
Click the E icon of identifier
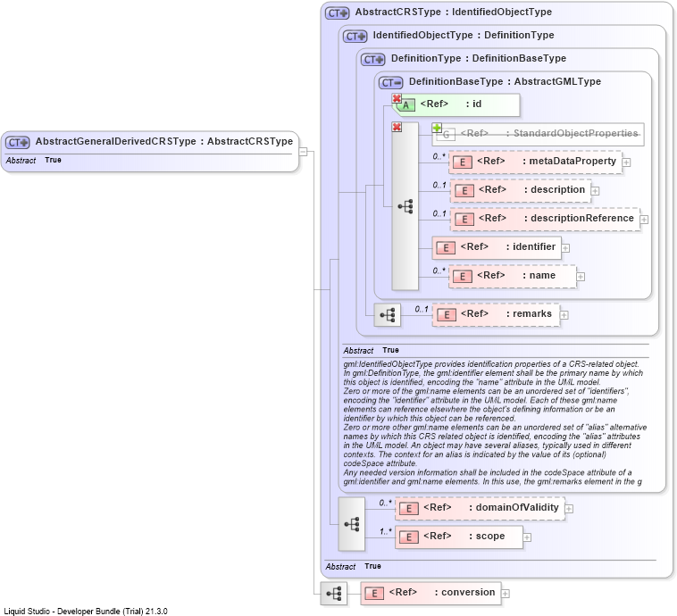(446, 248)
